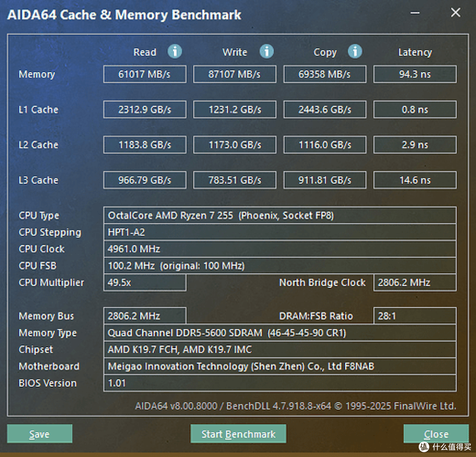Image resolution: width=476 pixels, height=457 pixels.
Task: Click the Memory row label
Action: coord(37,74)
